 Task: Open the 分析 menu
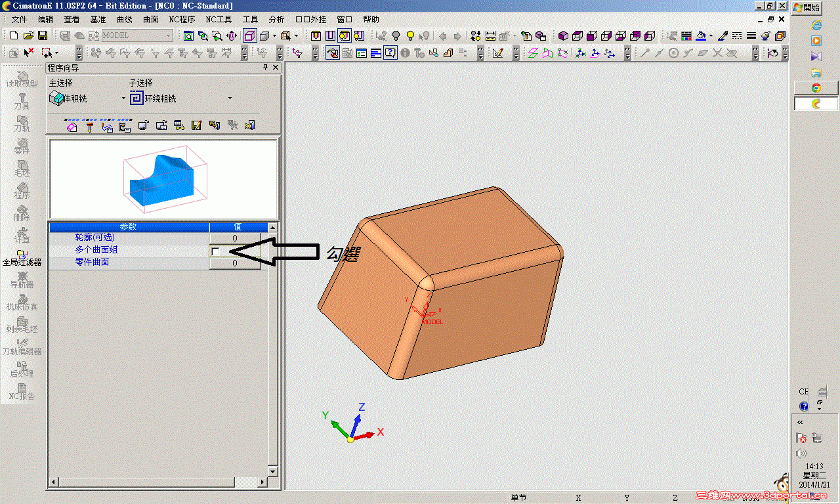277,20
